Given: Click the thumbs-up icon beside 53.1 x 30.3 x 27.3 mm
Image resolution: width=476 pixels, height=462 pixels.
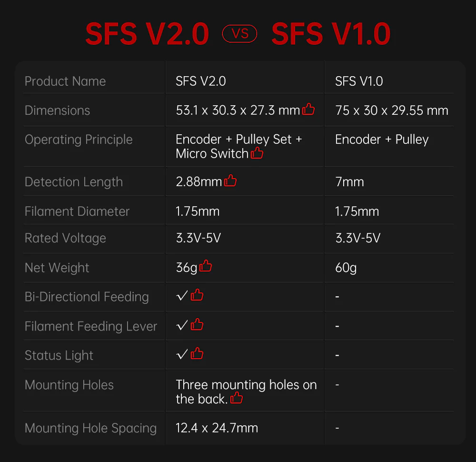Looking at the screenshot, I should pyautogui.click(x=308, y=110).
